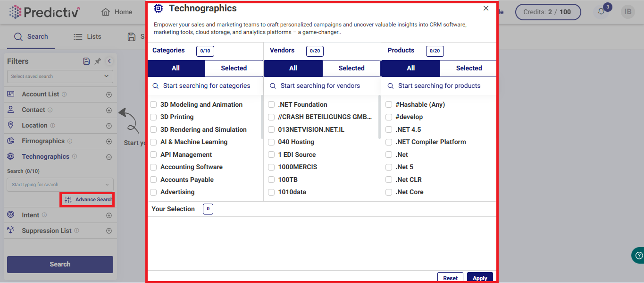Screen dimensions: 644x283
Task: Select the Selected tab under Categories
Action: (x=234, y=68)
